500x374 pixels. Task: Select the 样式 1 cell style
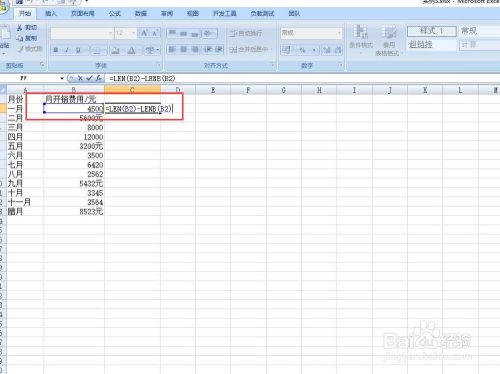[432, 31]
